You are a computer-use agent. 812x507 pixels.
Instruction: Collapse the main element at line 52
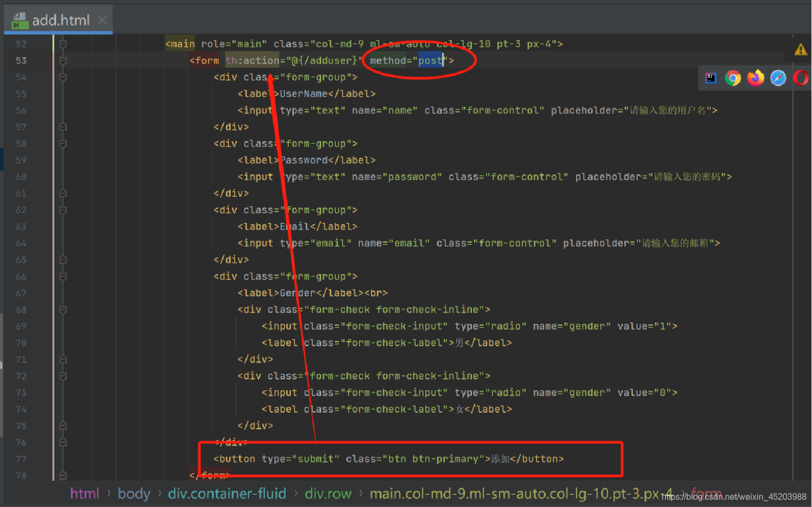(63, 44)
